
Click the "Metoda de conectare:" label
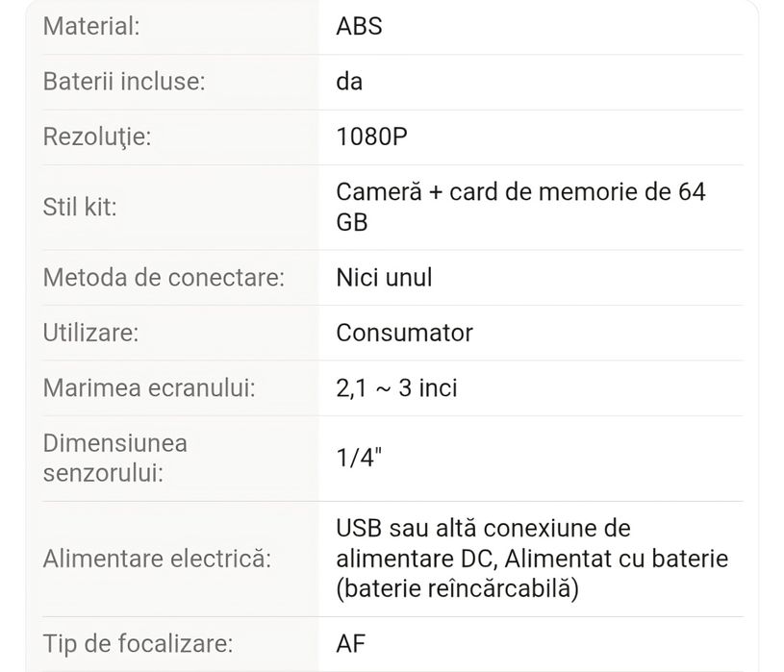pos(164,278)
